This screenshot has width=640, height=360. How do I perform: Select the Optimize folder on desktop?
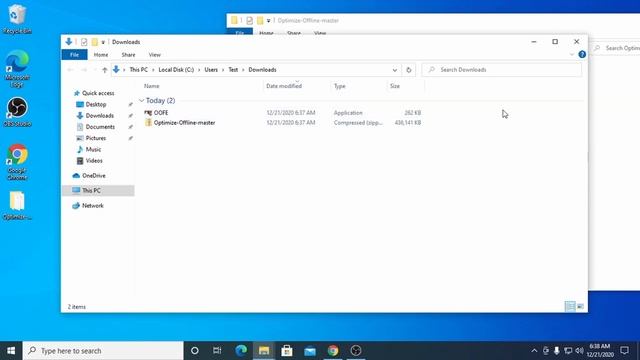17,206
